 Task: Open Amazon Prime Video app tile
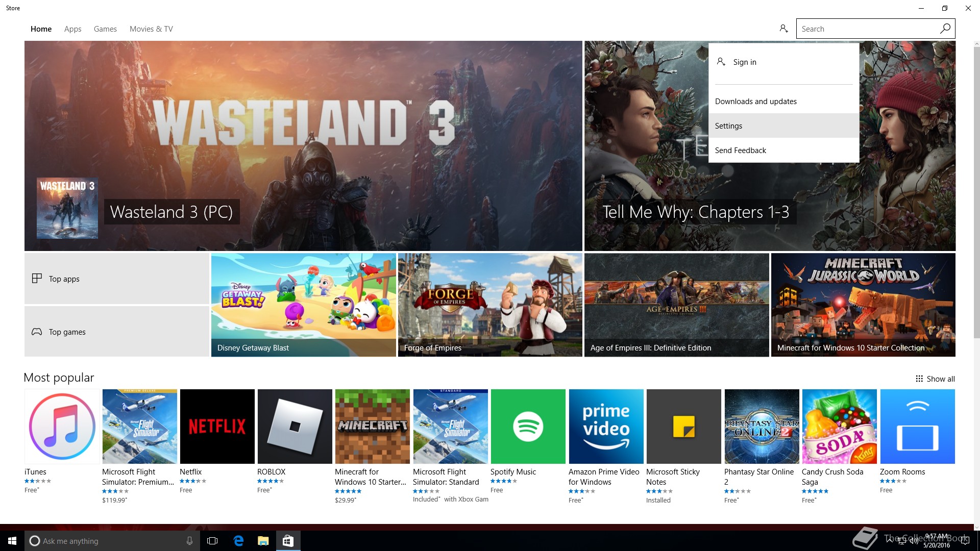pyautogui.click(x=606, y=427)
